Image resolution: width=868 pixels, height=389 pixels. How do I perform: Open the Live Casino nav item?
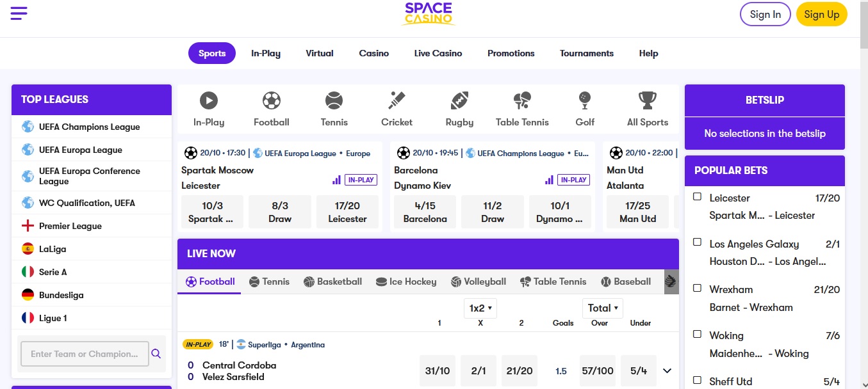pyautogui.click(x=438, y=53)
